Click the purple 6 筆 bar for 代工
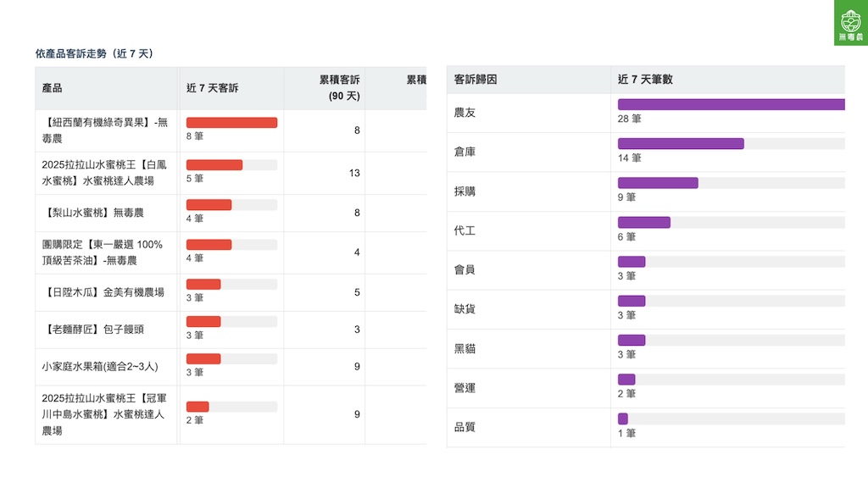 point(644,223)
